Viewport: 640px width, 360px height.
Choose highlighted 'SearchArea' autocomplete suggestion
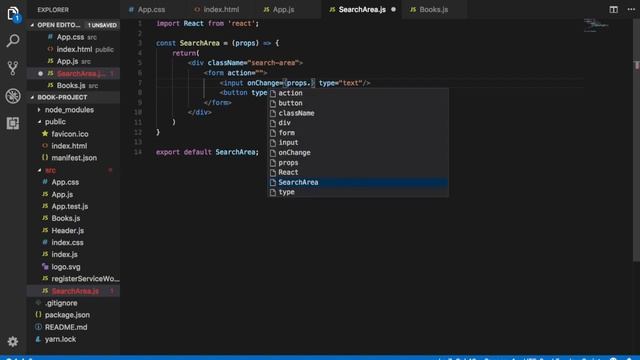pos(358,182)
